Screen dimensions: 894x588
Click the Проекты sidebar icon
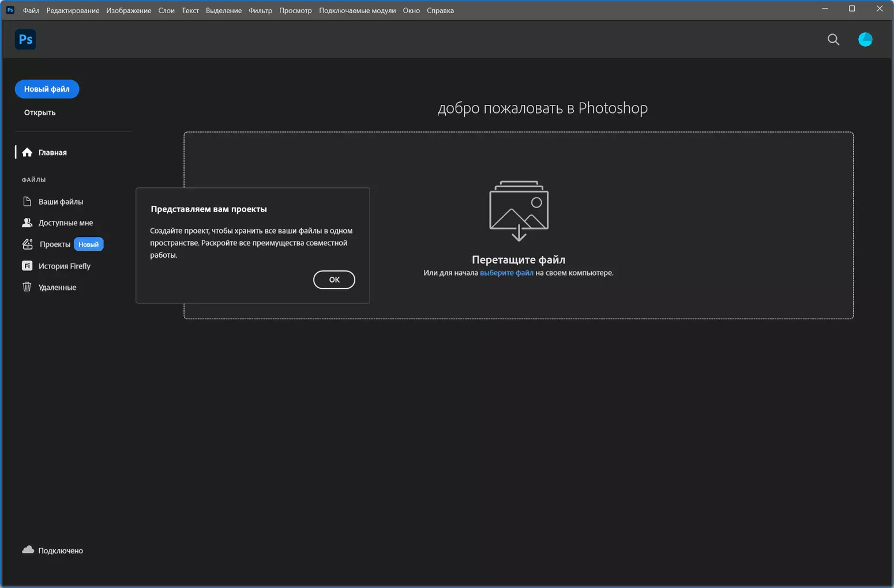click(x=27, y=244)
